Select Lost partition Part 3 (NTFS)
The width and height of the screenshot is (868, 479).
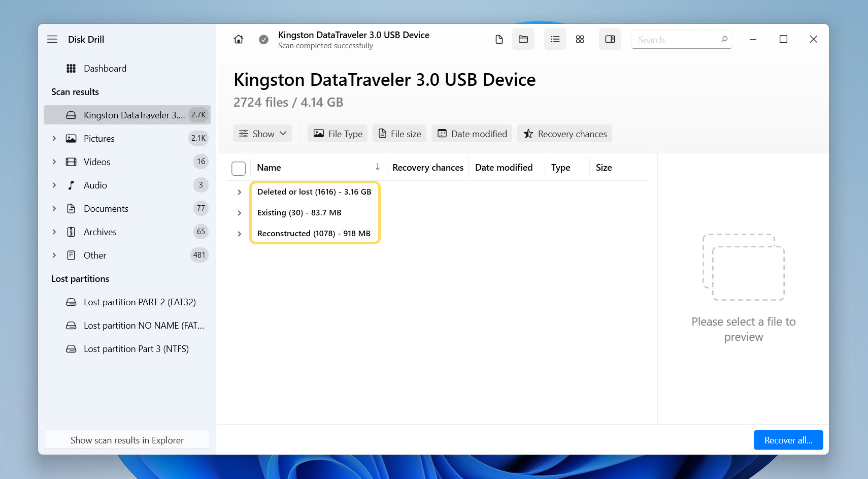[x=136, y=349]
